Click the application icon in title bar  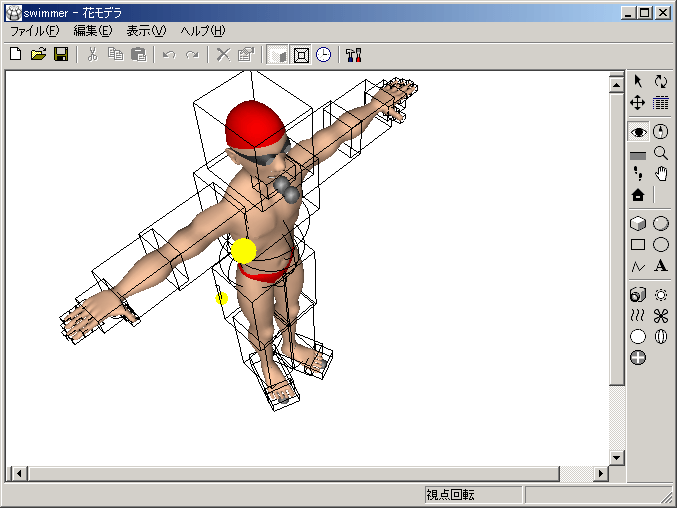[13, 13]
